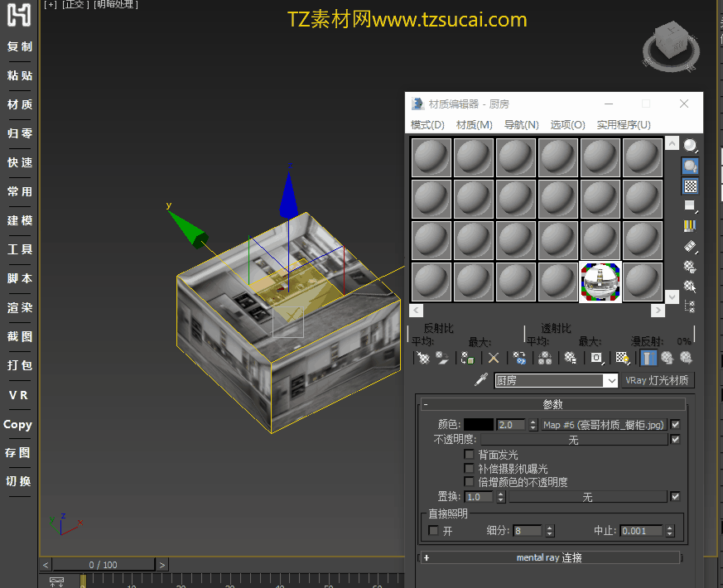Open material name 厨房 dropdown arrow
Image resolution: width=723 pixels, height=588 pixels.
point(611,380)
